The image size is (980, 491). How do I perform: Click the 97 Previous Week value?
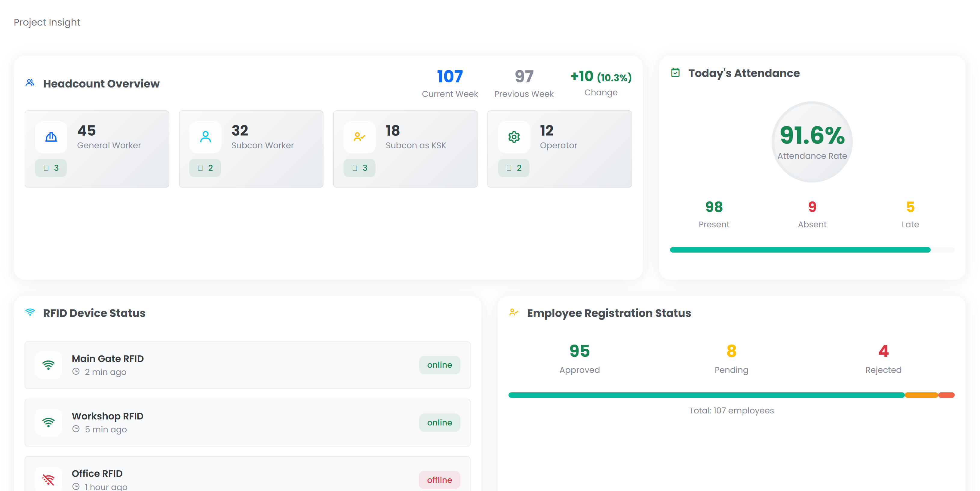pos(524,76)
